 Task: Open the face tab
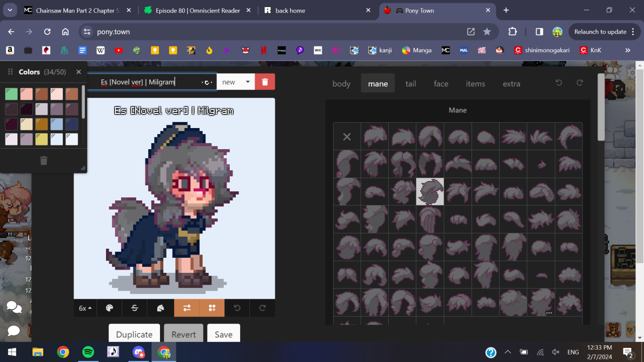point(441,84)
